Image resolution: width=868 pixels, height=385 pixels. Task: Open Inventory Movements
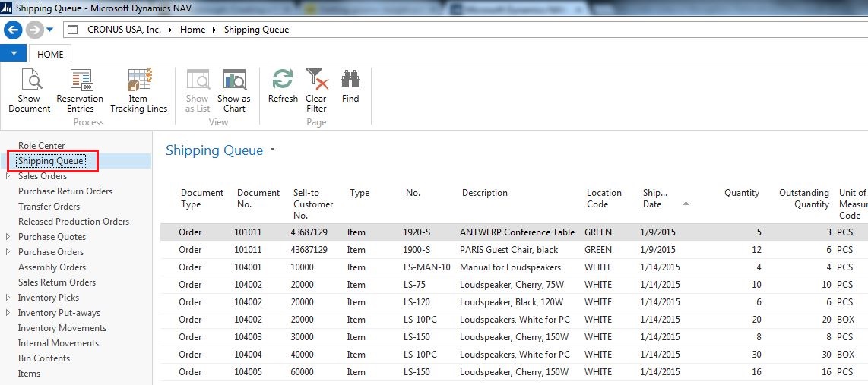pyautogui.click(x=62, y=328)
